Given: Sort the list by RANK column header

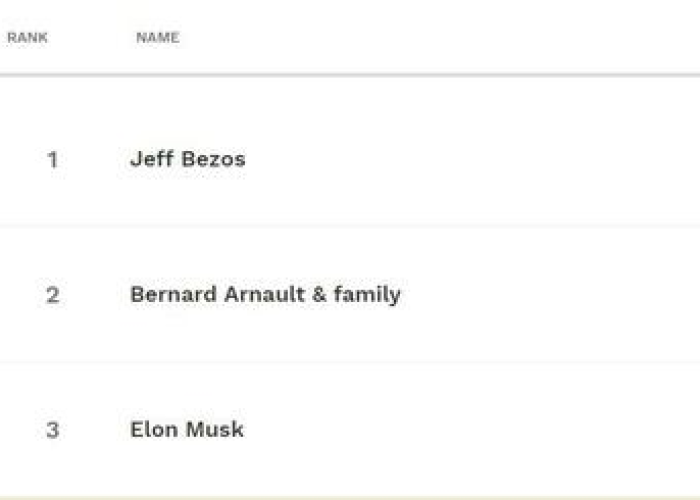Looking at the screenshot, I should 27,38.
